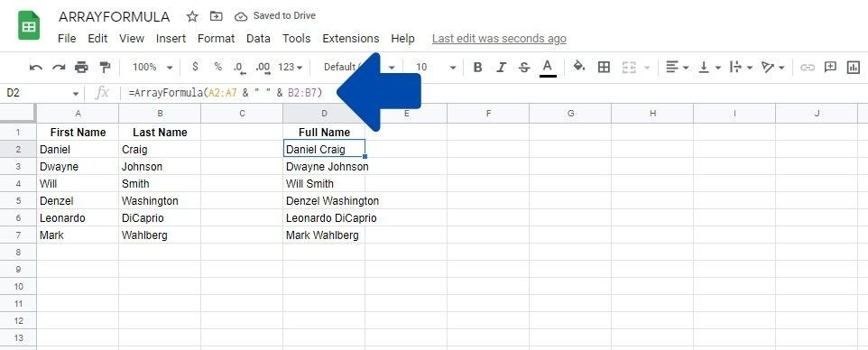Format as percent

click(218, 67)
